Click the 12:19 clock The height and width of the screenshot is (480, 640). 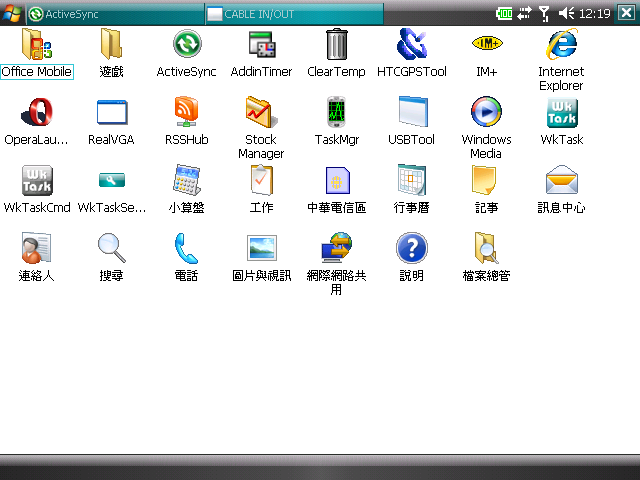click(x=595, y=14)
